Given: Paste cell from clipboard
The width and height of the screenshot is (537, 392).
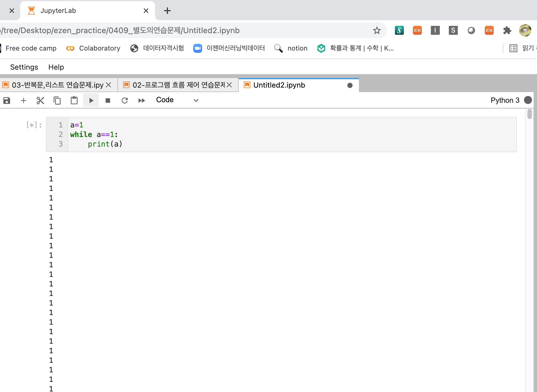Looking at the screenshot, I should point(74,100).
